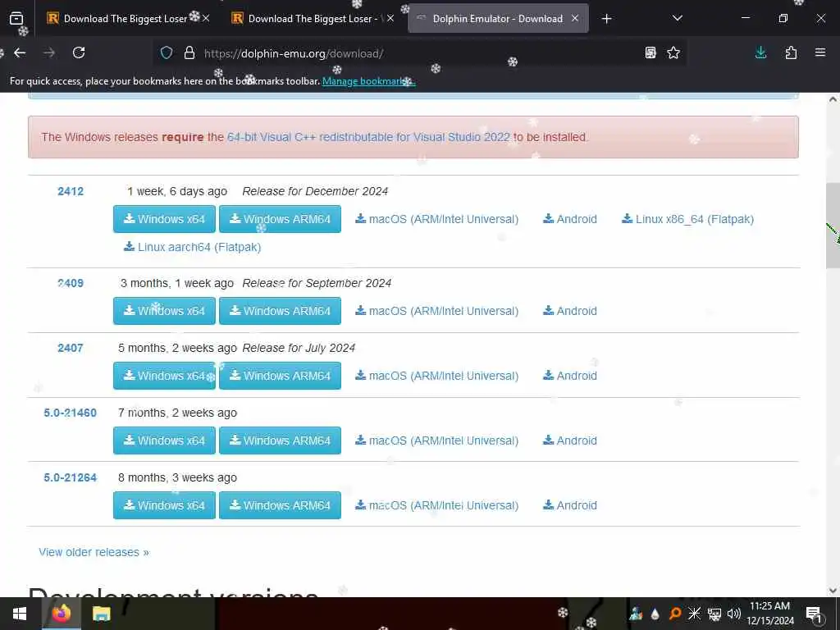Expand the list all tabs chevron
The image size is (840, 630).
tap(677, 18)
